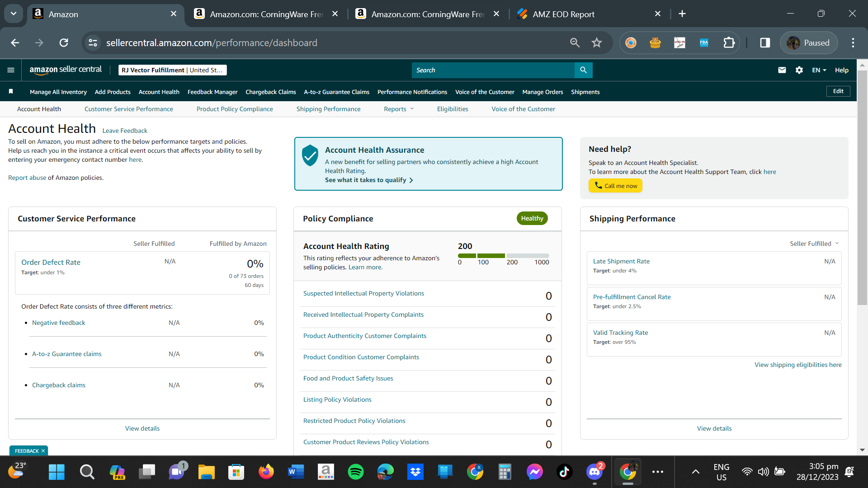Go back with browser back arrow

pos(15,42)
